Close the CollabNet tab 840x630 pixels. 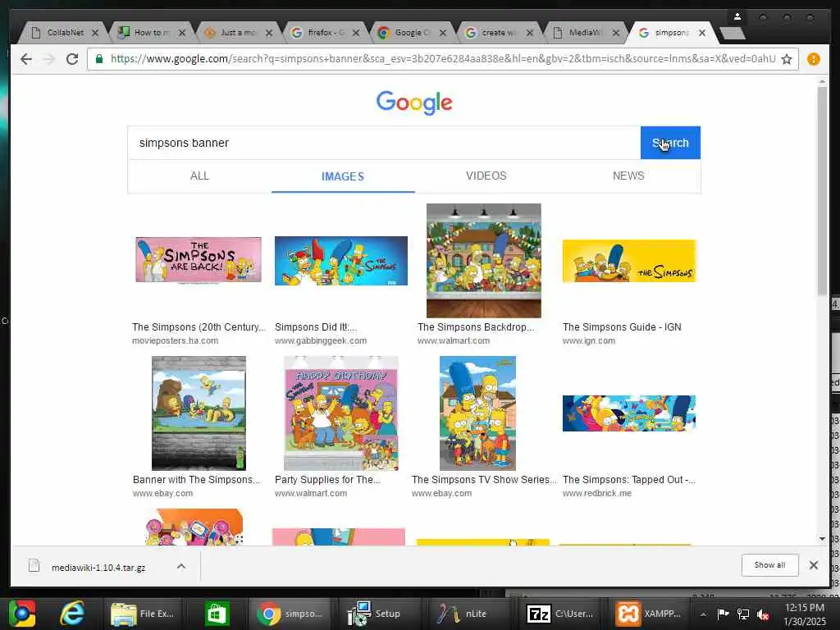pos(95,33)
